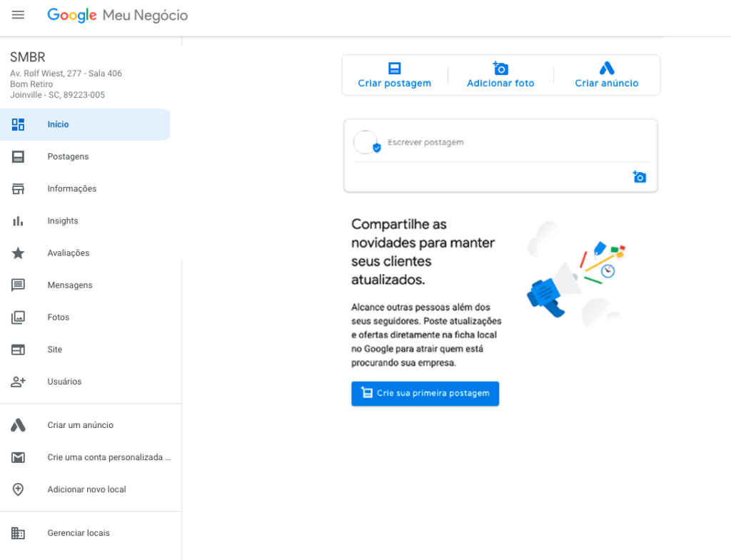This screenshot has width=731, height=560.
Task: Click the Insights bar chart icon
Action: tap(18, 221)
